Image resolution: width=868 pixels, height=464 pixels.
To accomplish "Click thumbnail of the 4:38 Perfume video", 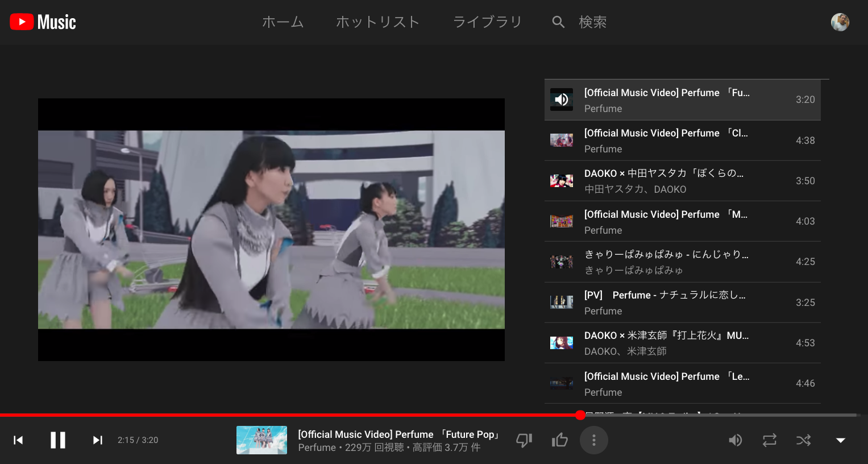I will pos(562,140).
